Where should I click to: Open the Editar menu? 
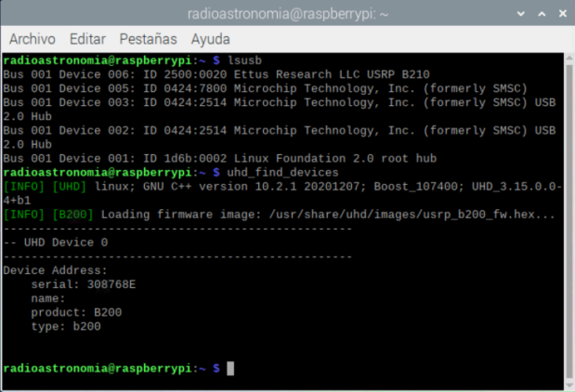[x=87, y=39]
